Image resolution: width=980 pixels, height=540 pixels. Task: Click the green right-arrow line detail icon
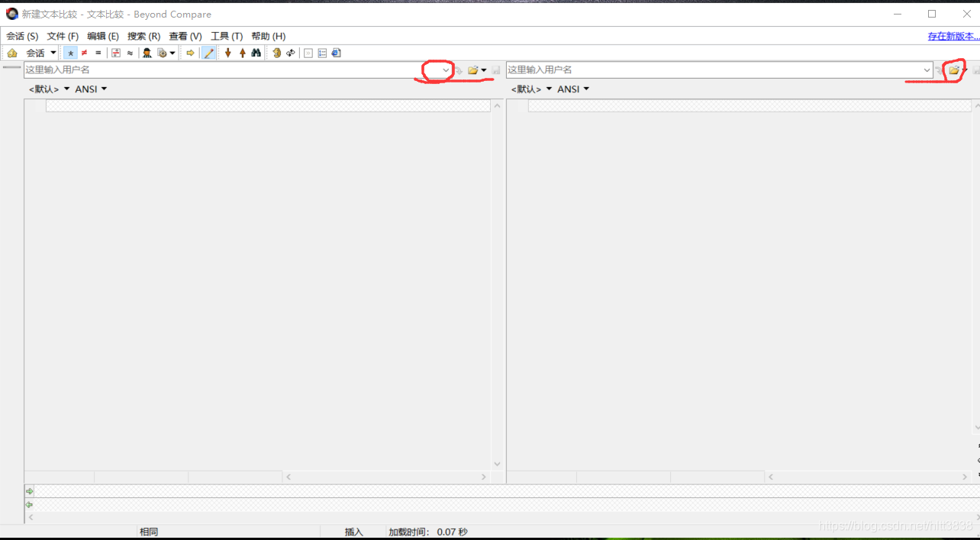tap(30, 491)
